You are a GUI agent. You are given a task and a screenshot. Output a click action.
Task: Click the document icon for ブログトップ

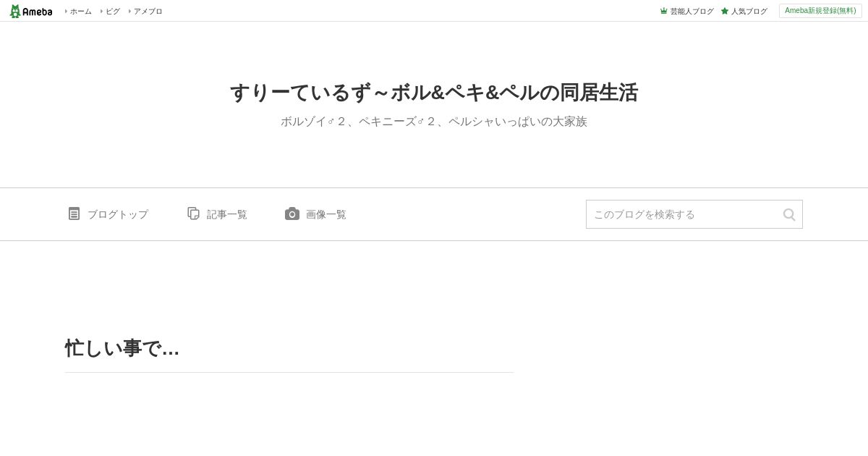tap(74, 214)
